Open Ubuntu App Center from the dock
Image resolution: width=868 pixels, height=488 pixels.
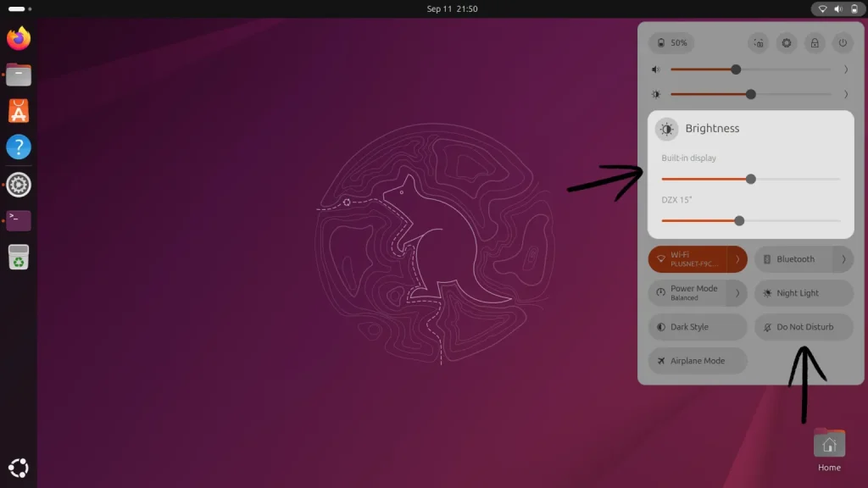(x=19, y=111)
